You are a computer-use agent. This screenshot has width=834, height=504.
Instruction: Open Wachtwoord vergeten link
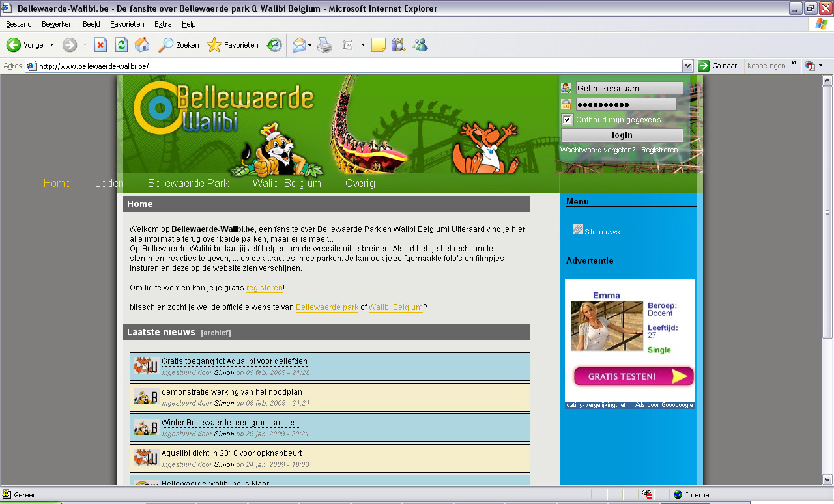[x=597, y=150]
